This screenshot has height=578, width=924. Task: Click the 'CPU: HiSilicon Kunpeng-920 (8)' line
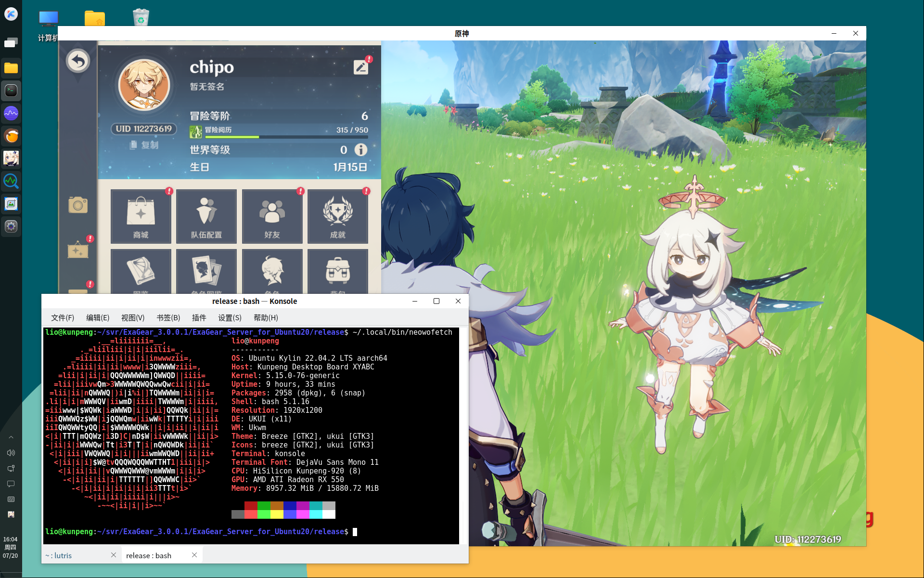(x=296, y=471)
